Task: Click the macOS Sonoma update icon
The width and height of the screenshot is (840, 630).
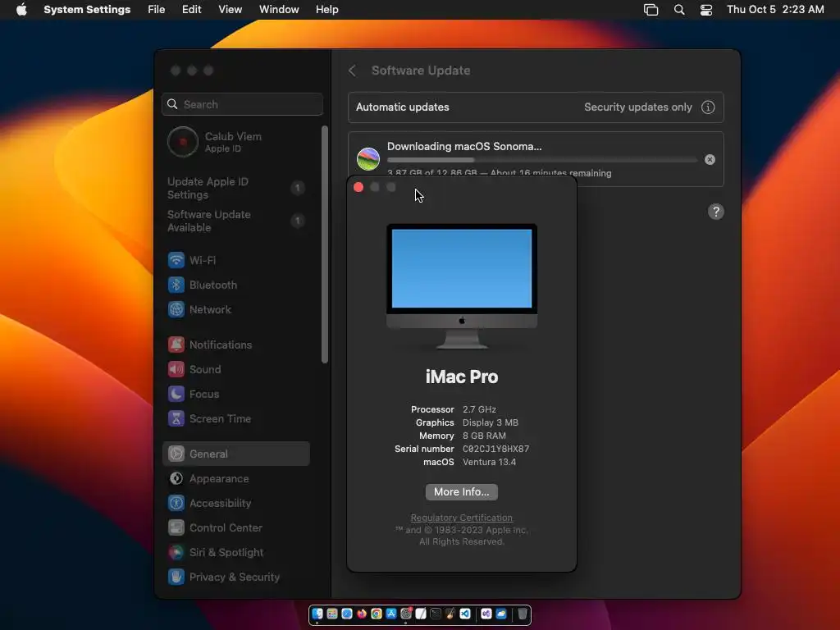Action: pos(368,159)
